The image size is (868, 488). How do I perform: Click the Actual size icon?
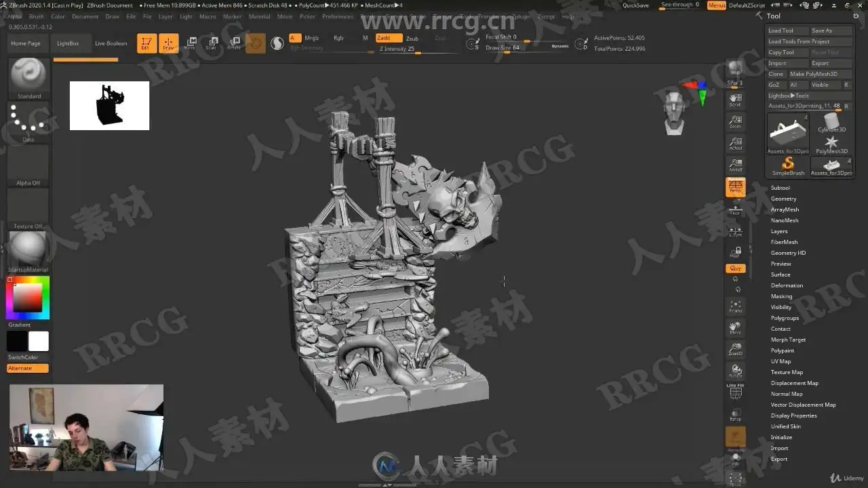tap(735, 143)
